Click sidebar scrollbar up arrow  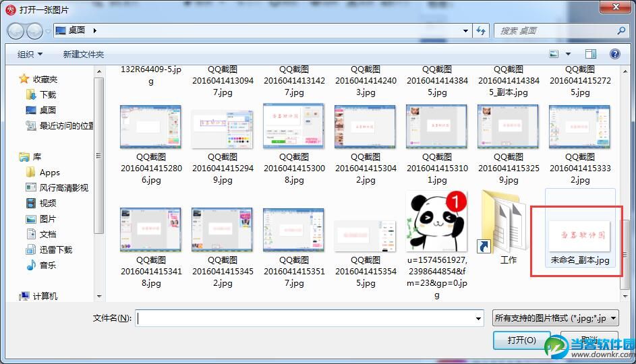[x=99, y=71]
